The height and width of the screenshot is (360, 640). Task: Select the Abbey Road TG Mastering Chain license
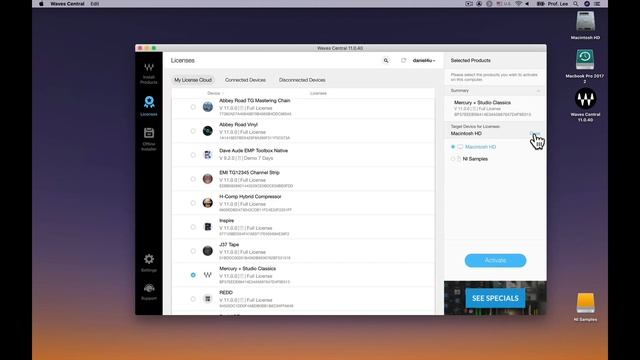[x=193, y=107]
